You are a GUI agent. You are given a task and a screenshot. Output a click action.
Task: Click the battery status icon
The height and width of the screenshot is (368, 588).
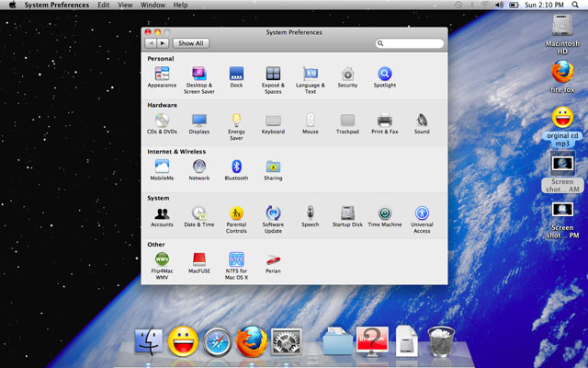pos(514,5)
